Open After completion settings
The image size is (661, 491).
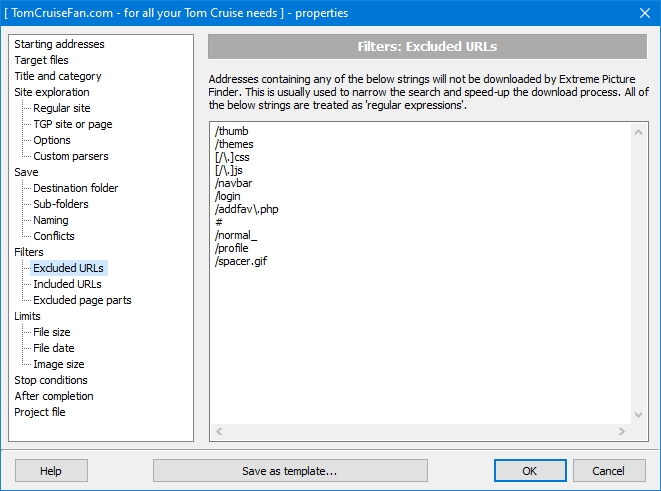(54, 397)
